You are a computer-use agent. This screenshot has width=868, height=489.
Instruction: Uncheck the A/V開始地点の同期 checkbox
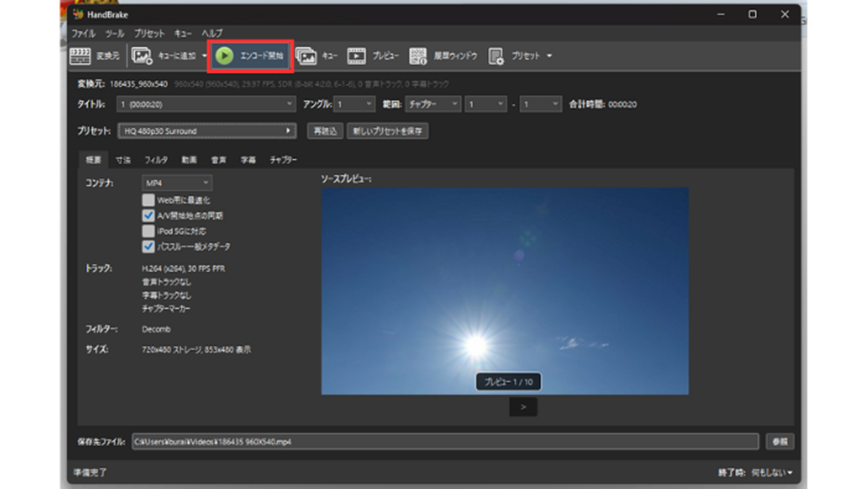tap(148, 215)
